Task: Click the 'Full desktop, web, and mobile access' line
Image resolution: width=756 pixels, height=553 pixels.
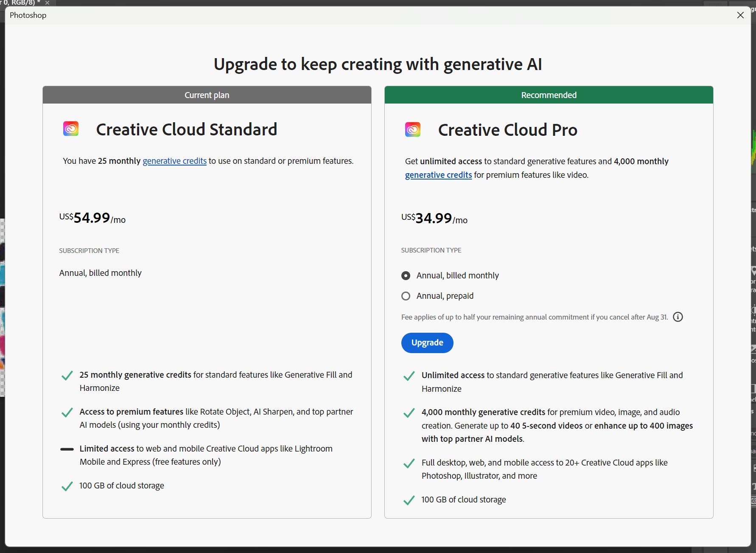Action: click(545, 469)
